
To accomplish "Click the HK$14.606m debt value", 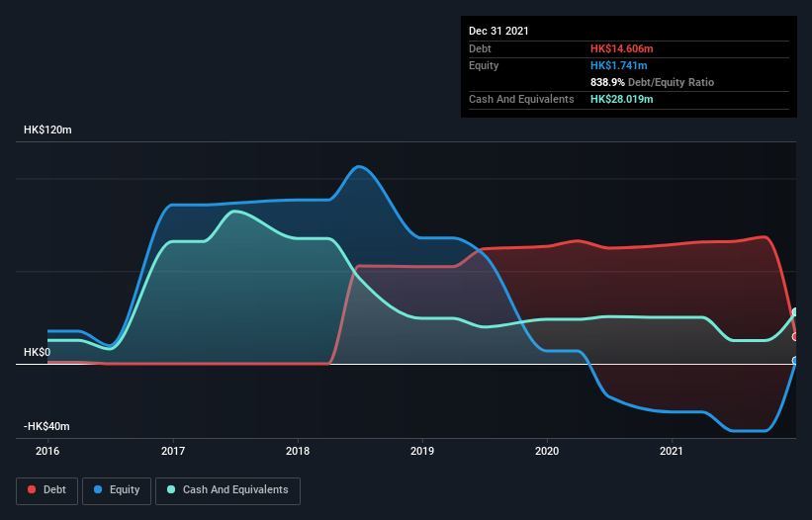I will pos(621,48).
